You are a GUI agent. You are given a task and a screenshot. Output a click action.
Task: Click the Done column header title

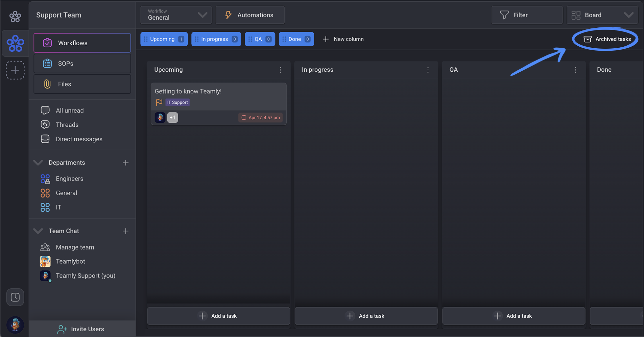tap(604, 70)
